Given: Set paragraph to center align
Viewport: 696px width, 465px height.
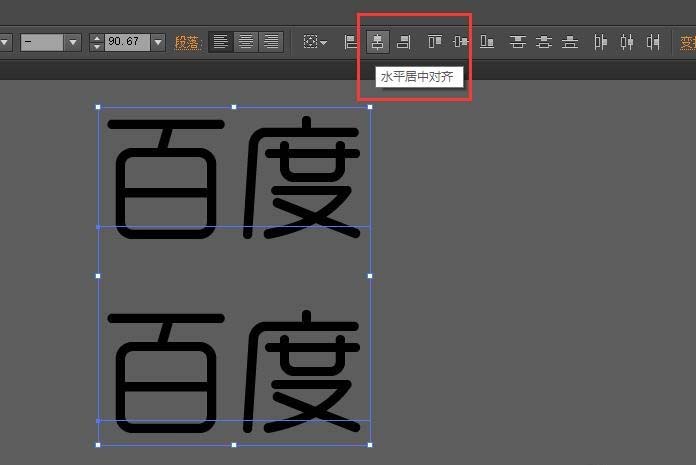Looking at the screenshot, I should pyautogui.click(x=246, y=42).
